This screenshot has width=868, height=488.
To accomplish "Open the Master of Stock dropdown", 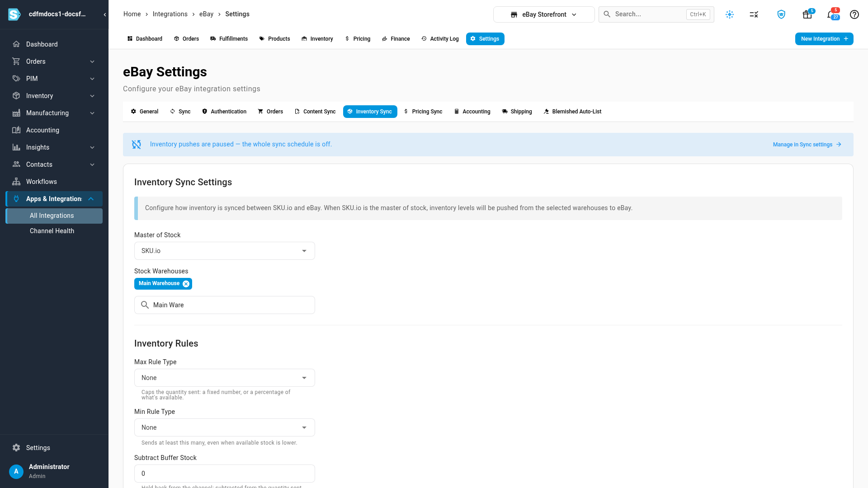I will [225, 251].
